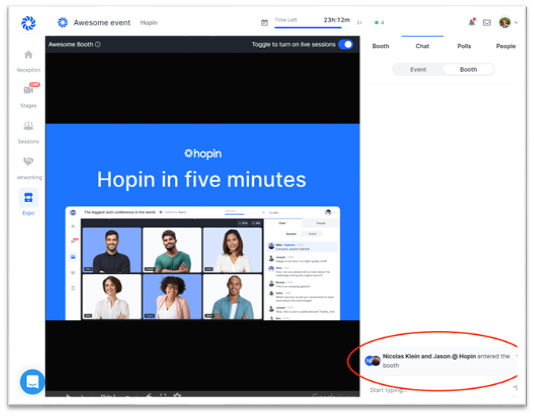This screenshot has width=534, height=416.
Task: Expand the booth entry message chevron
Action: pyautogui.click(x=516, y=356)
